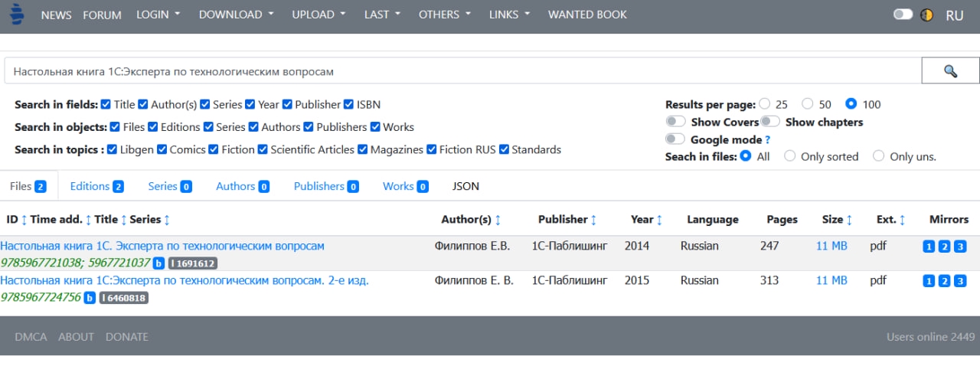Screen dimensions: 980x366
Task: Uncheck the Comics topic checkbox
Action: (162, 150)
